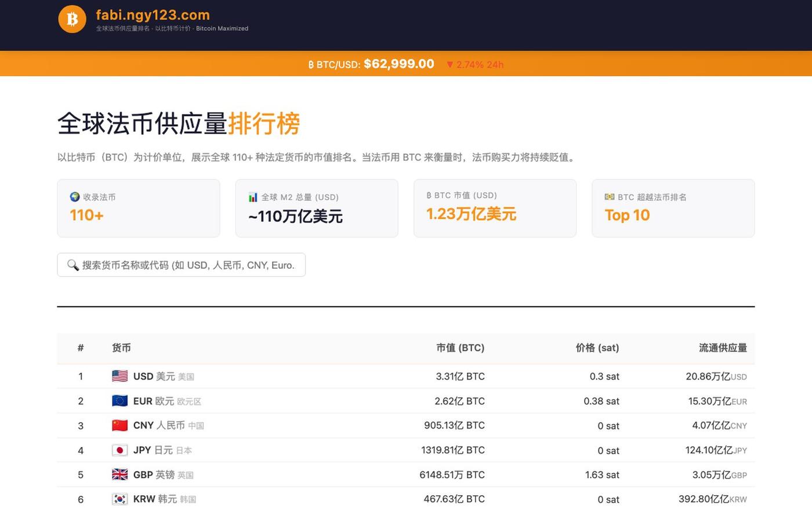This screenshot has width=812, height=508.
Task: Click the US flag icon in USD row
Action: pyautogui.click(x=119, y=376)
